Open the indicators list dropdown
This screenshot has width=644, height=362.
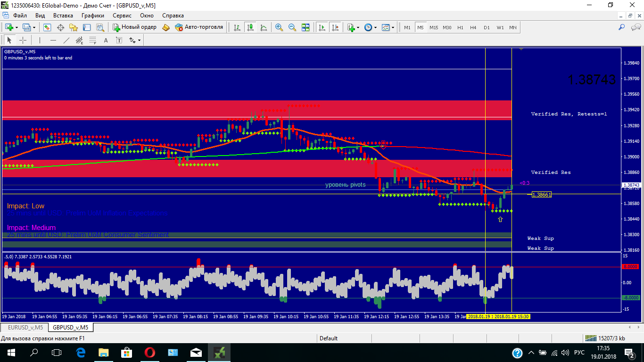tap(358, 27)
